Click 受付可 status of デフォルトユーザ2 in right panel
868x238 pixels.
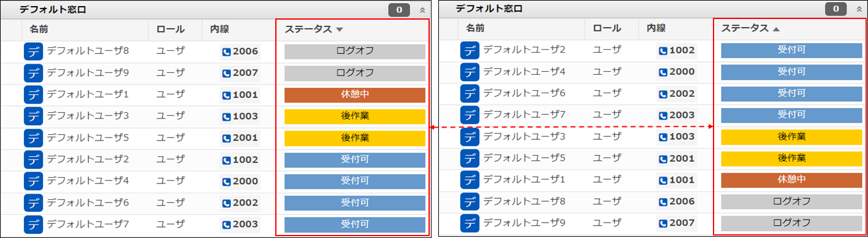pos(791,50)
